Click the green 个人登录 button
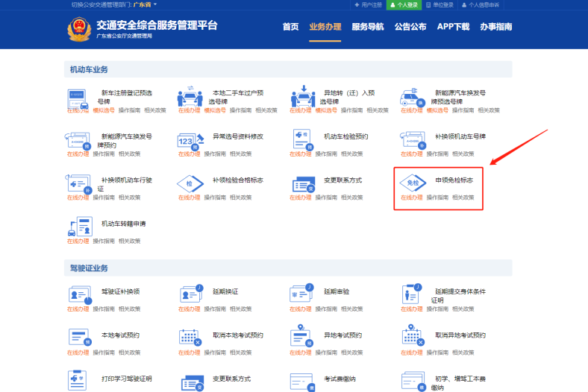 coord(404,5)
